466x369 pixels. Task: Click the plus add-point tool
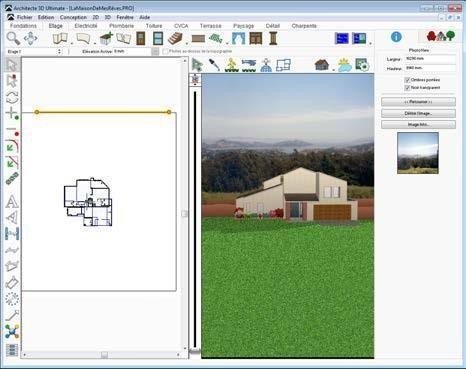tap(12, 113)
